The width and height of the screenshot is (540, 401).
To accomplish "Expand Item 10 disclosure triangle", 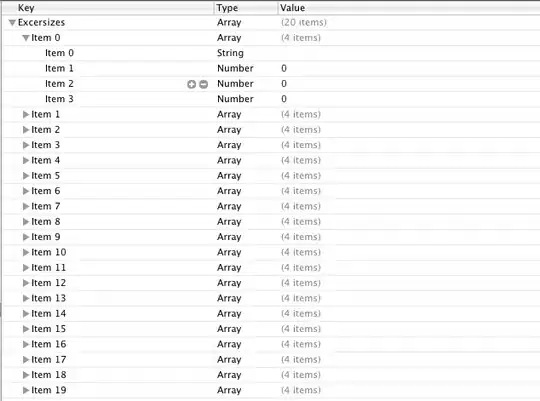I will point(25,252).
